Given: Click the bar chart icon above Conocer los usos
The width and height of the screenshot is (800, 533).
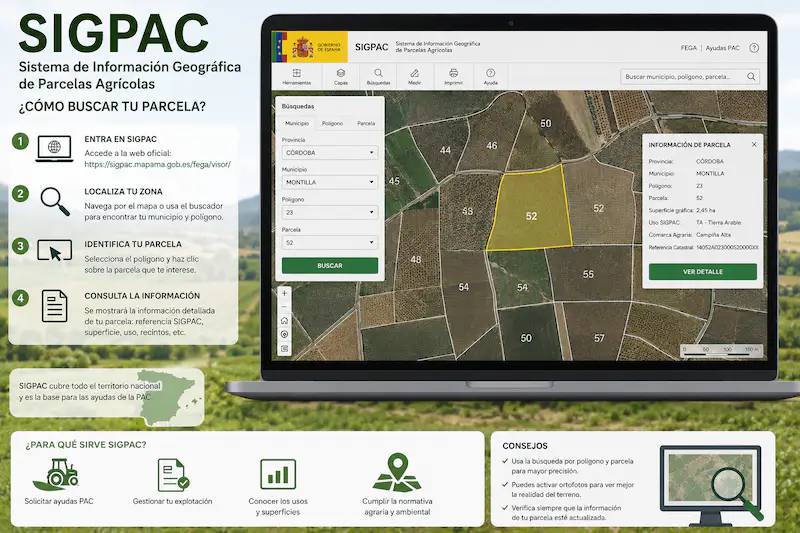Looking at the screenshot, I should [x=278, y=474].
